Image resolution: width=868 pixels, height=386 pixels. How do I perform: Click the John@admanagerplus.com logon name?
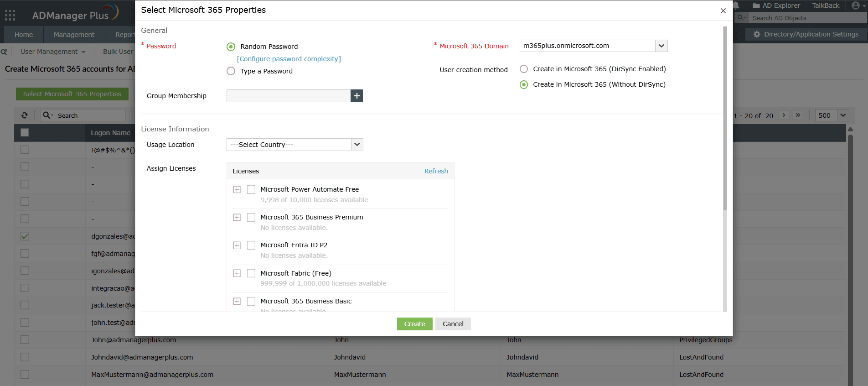tap(134, 340)
